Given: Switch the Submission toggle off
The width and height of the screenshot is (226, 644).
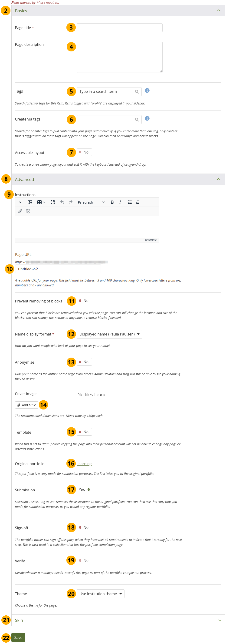Looking at the screenshot, I should pyautogui.click(x=84, y=490).
